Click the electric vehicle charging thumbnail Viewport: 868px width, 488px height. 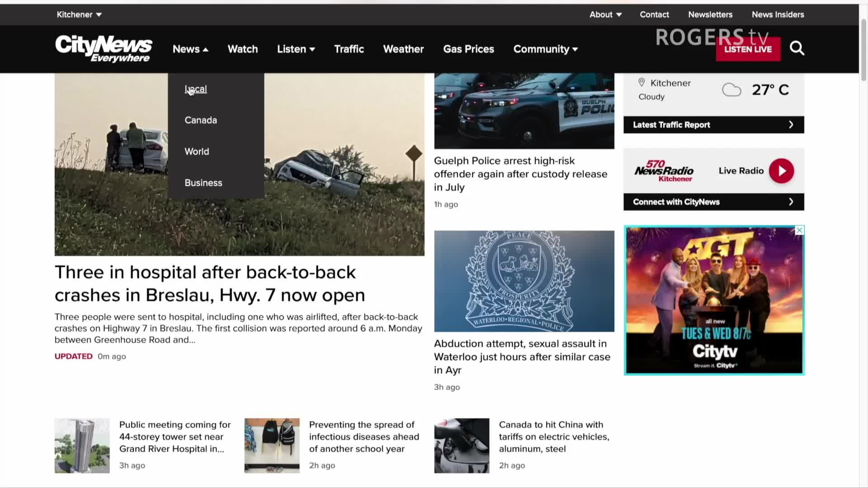tap(462, 446)
